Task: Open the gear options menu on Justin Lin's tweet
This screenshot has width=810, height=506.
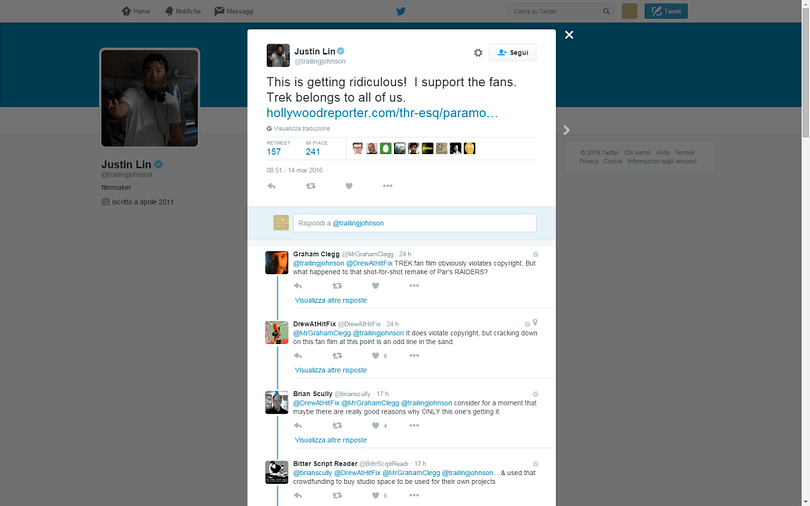Action: [x=478, y=53]
